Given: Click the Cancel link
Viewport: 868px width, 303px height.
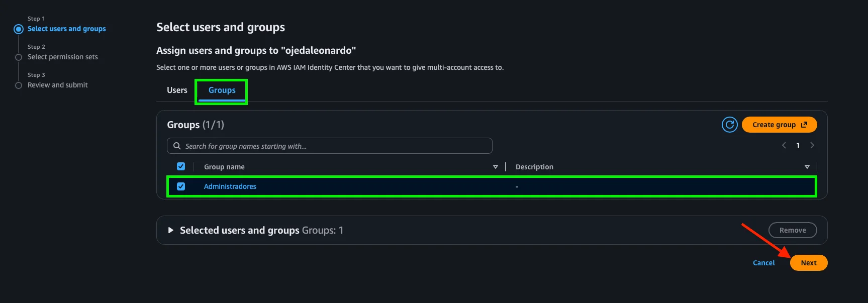Looking at the screenshot, I should coord(763,263).
